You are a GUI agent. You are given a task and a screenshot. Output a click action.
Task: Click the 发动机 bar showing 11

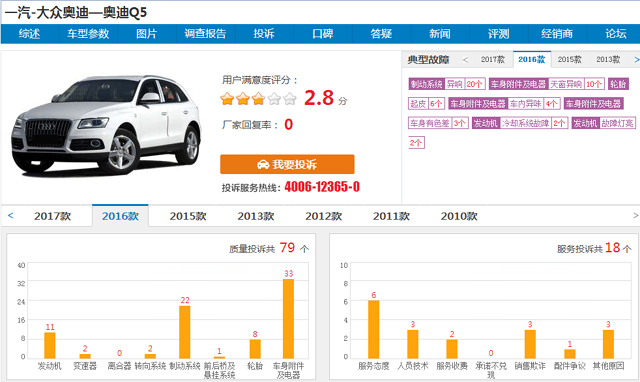[50, 345]
